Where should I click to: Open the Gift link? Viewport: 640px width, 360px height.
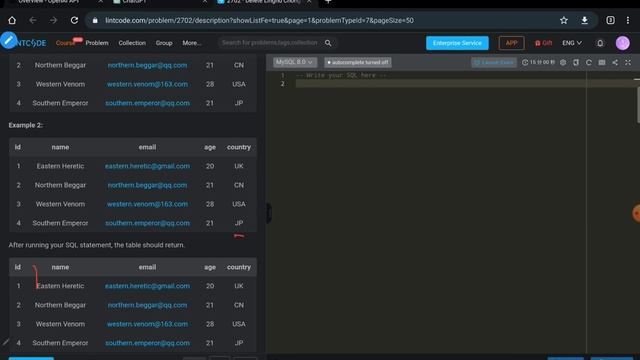point(543,43)
